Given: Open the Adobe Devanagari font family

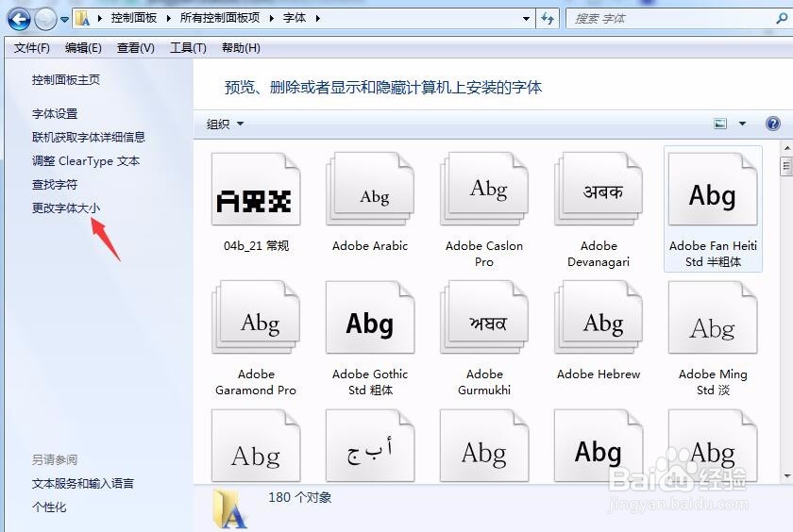Looking at the screenshot, I should coord(599,190).
